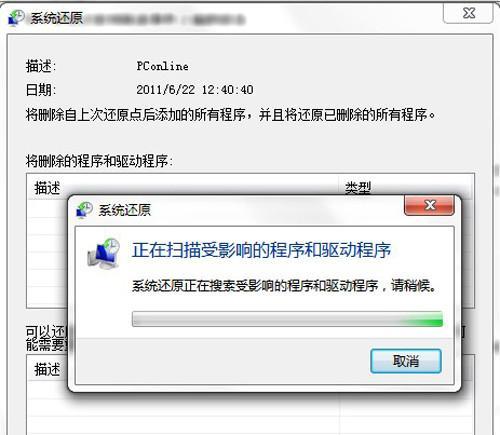Click the System Restore icon in outer title bar

click(x=16, y=18)
